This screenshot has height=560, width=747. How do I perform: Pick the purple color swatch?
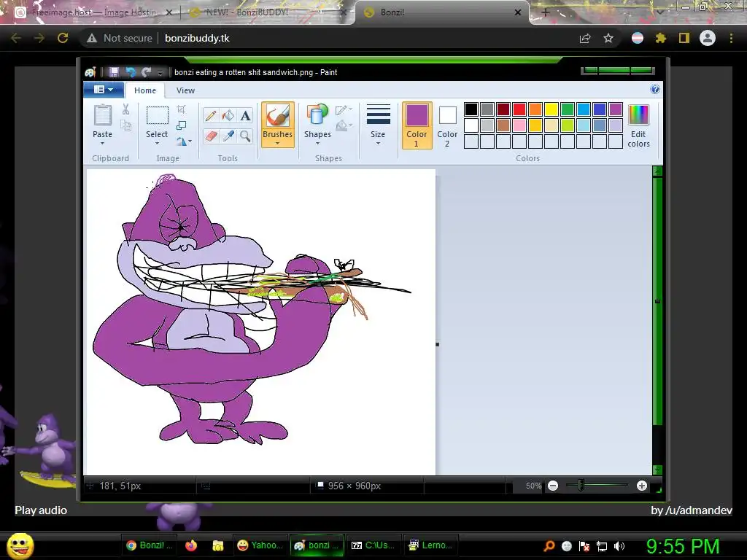(x=616, y=109)
